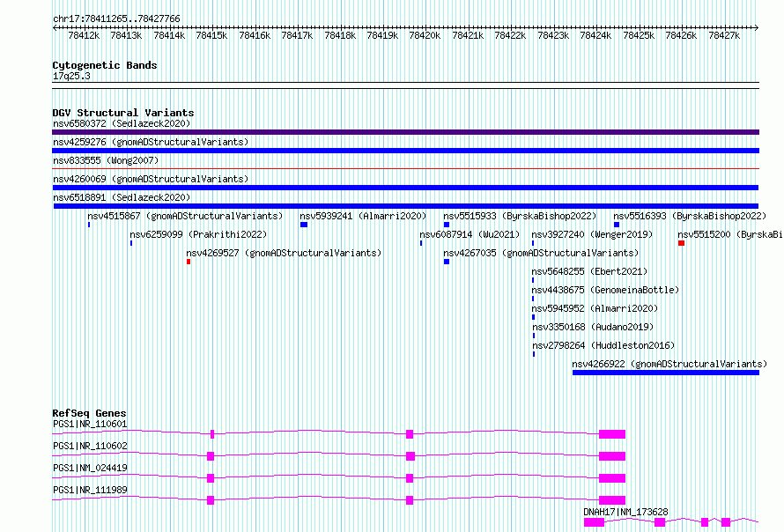
Task: Open transcript label DNAH17|NM_173628
Action: point(625,512)
